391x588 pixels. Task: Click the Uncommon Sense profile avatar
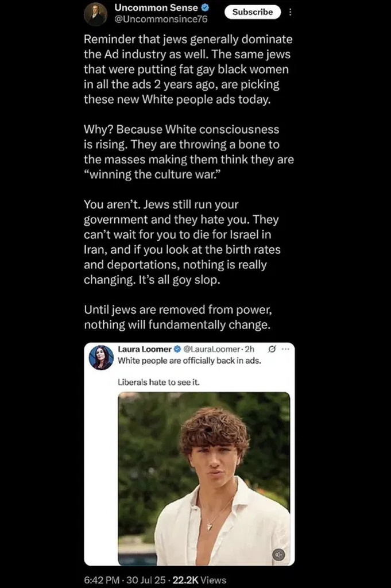(x=95, y=14)
